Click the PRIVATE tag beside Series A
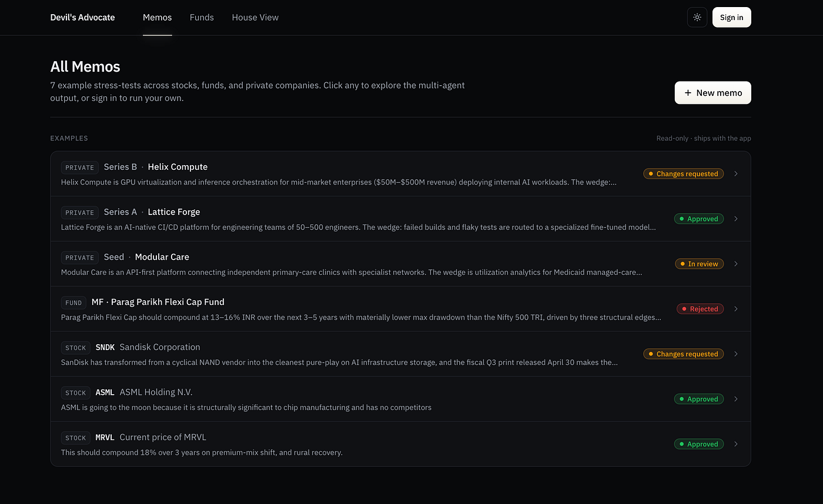 coord(80,213)
